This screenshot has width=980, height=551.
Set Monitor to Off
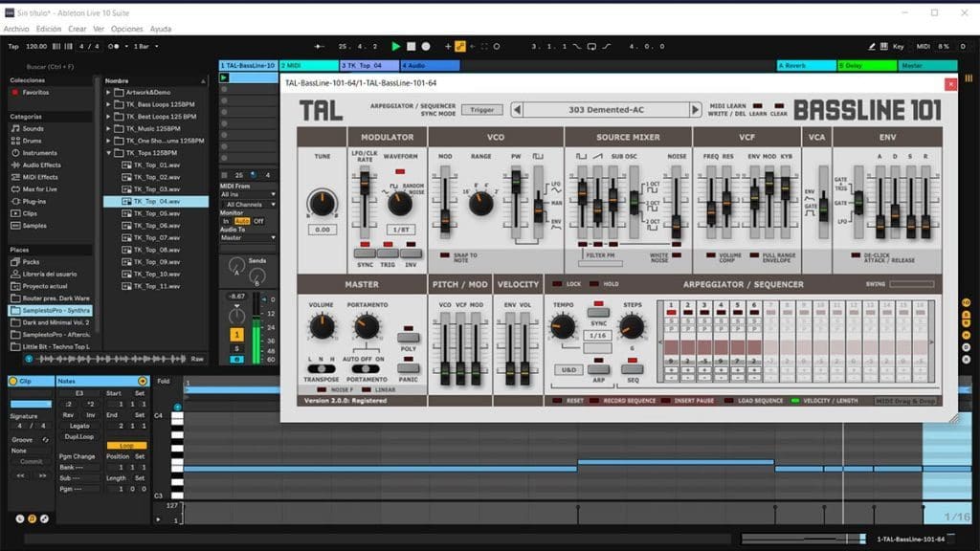click(x=258, y=221)
